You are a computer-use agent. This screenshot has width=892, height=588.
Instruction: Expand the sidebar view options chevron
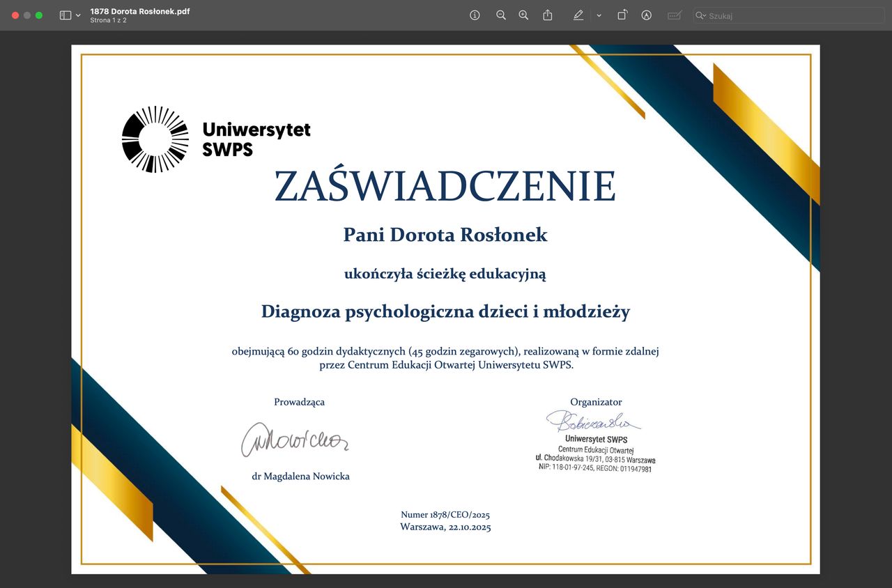point(78,15)
